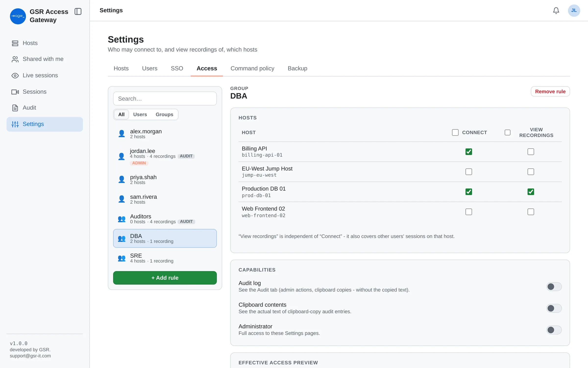Check View Recordings for EU-West Jump Host
This screenshot has height=368, width=588.
[531, 172]
